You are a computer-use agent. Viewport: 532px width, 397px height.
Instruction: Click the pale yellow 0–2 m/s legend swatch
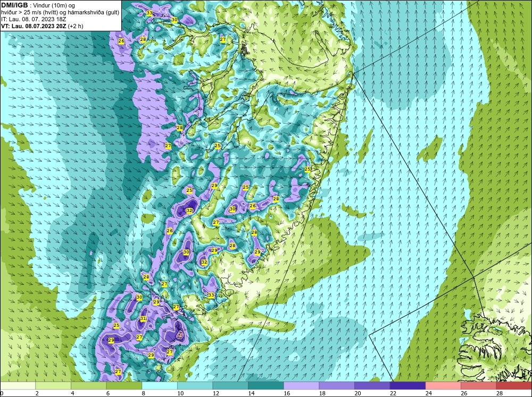coord(18,385)
